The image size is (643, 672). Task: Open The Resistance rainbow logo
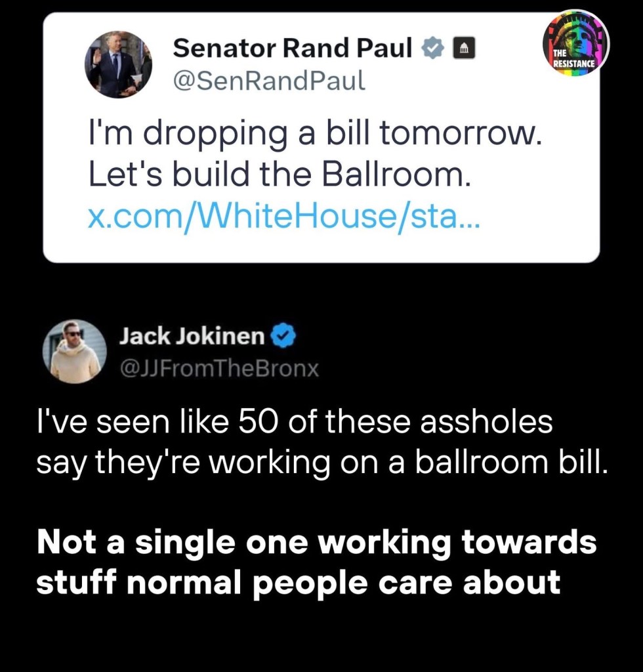[575, 43]
